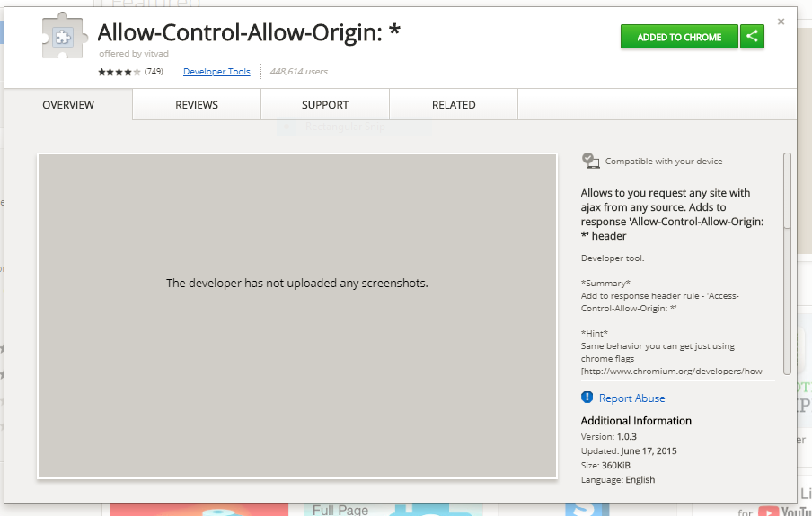Click the YouTube logo in the background page

coord(784,511)
